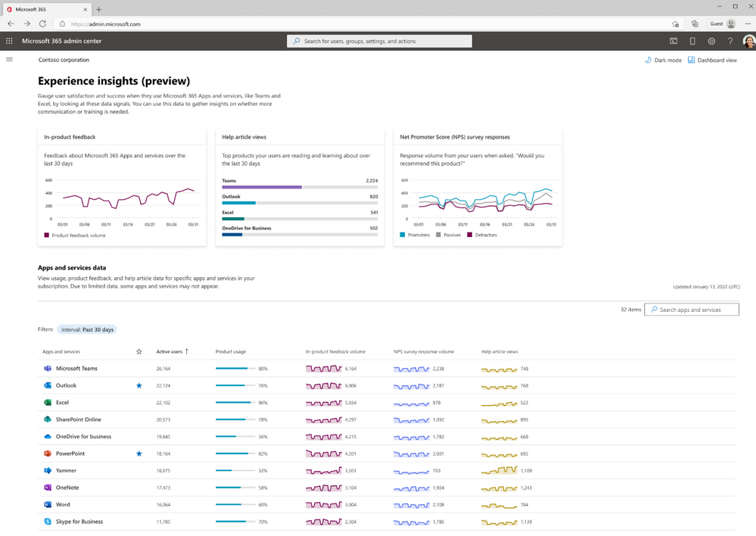Switch to Dashboard view
This screenshot has width=756, height=536.
pos(712,61)
